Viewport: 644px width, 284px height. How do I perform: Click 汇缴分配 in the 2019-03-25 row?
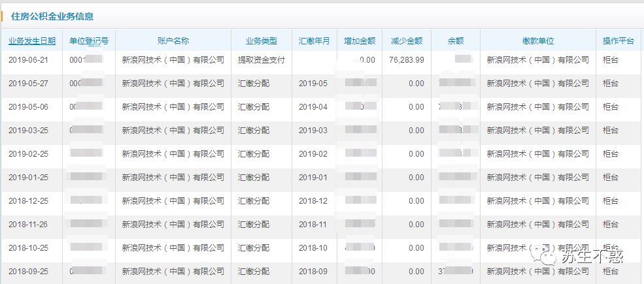click(254, 131)
